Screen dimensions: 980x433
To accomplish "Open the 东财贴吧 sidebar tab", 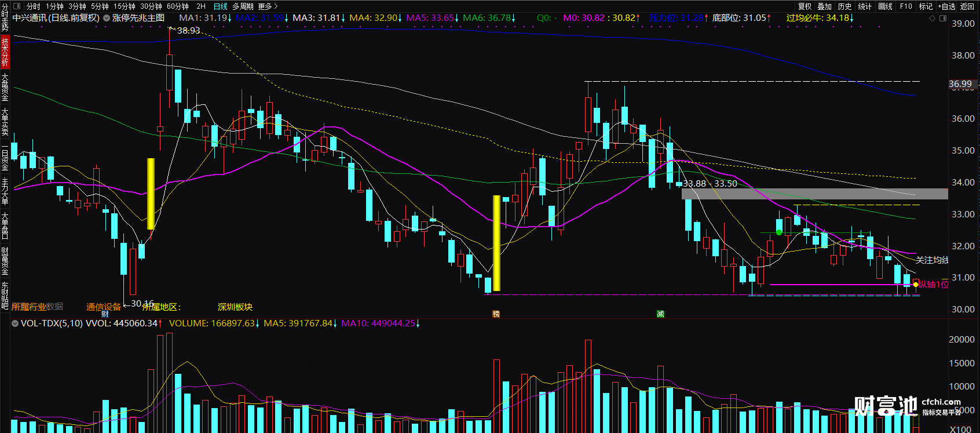I will [5, 296].
